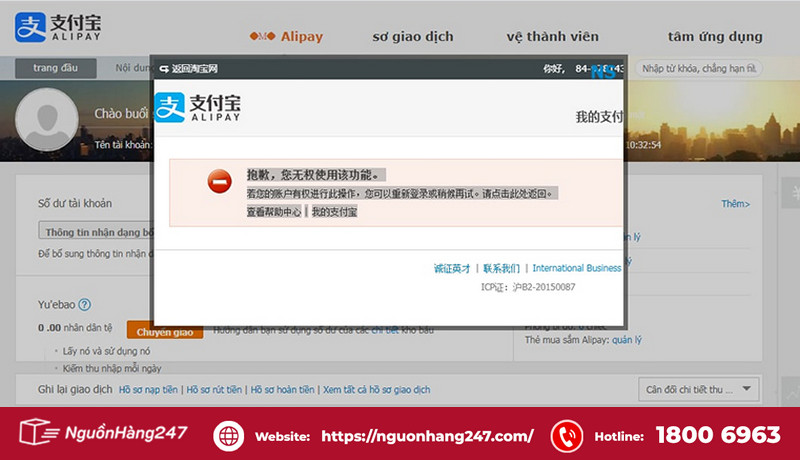Click the Alipay logo inside the error popup

[197, 108]
